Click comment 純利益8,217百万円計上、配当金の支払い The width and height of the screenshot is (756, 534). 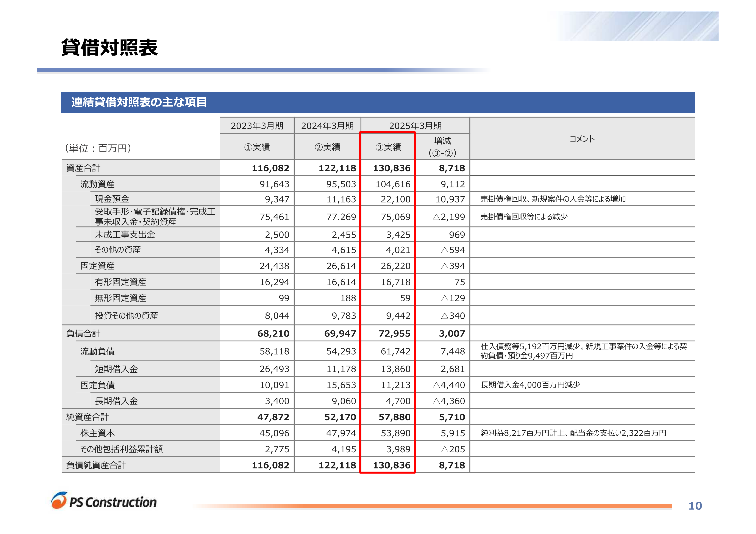[573, 433]
